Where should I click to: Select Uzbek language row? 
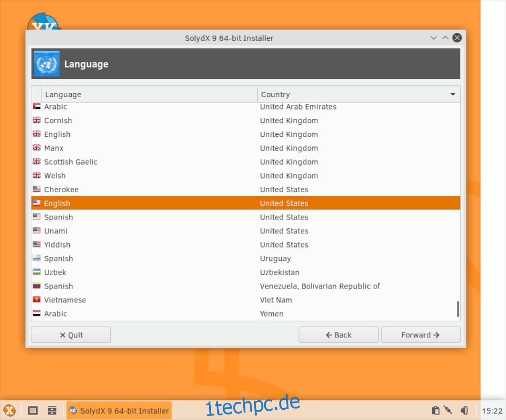(246, 272)
